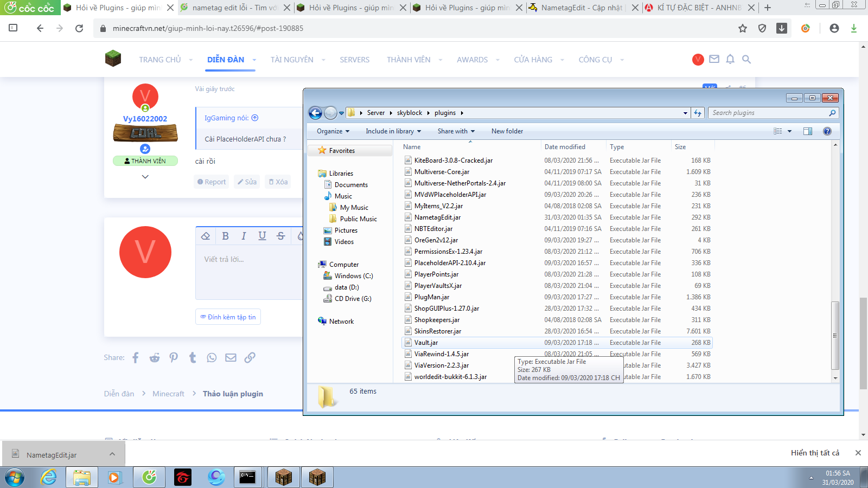Open the Command Prompt taskbar icon
868x488 pixels.
248,477
